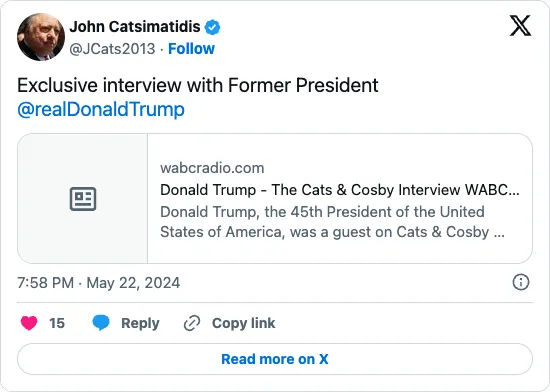Click the X logo icon
This screenshot has width=550, height=392.
click(520, 26)
